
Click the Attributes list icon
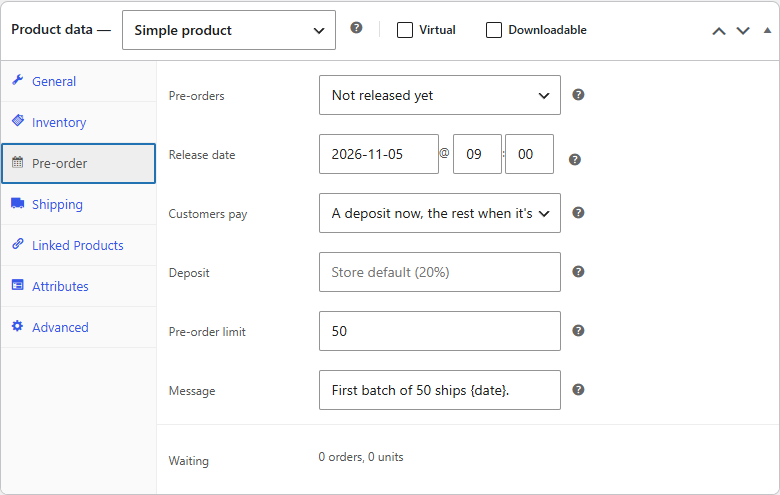[x=18, y=285]
